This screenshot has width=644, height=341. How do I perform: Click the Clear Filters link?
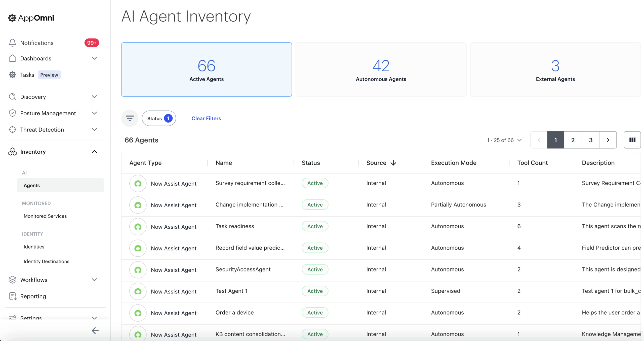click(x=206, y=118)
